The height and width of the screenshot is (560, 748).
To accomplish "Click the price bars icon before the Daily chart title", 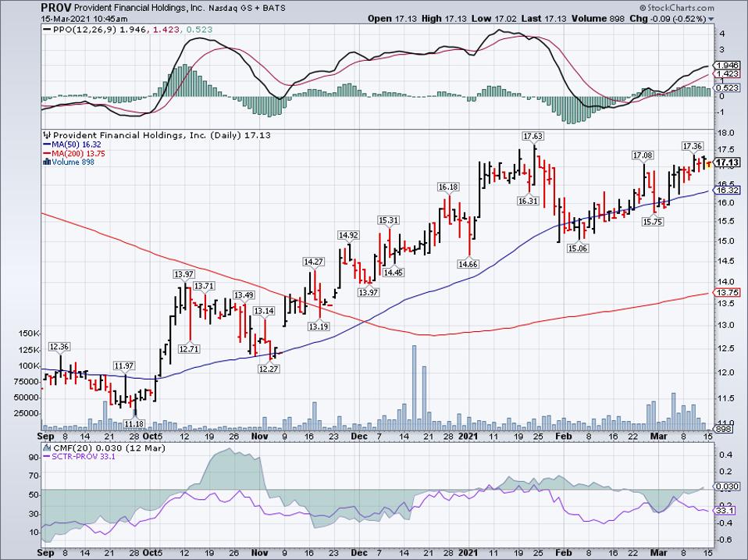I will pos(47,135).
